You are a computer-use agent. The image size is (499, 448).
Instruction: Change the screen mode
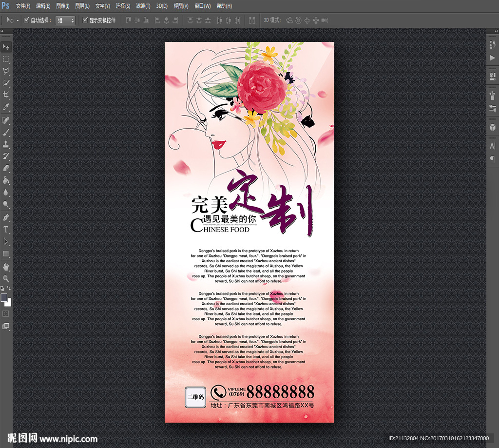[x=6, y=326]
